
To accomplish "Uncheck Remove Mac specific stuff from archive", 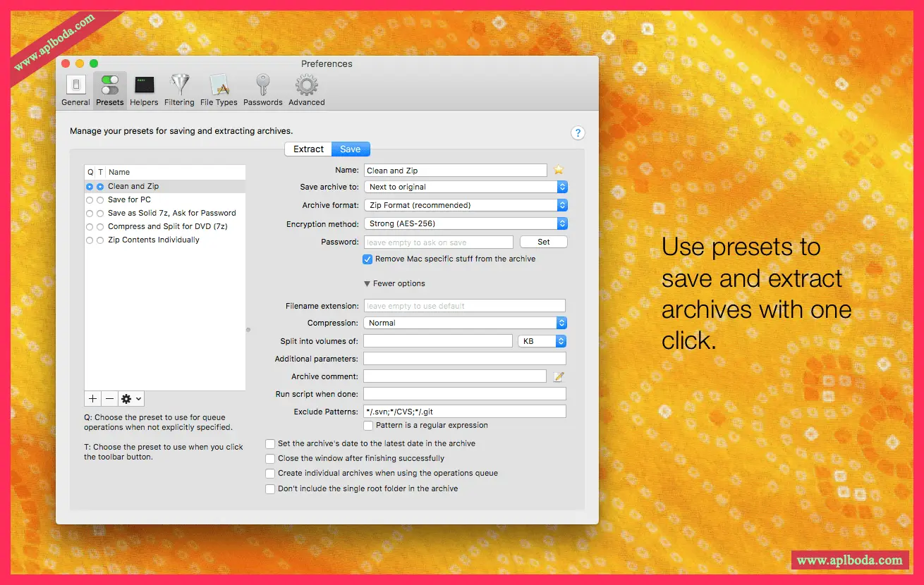I will click(367, 259).
